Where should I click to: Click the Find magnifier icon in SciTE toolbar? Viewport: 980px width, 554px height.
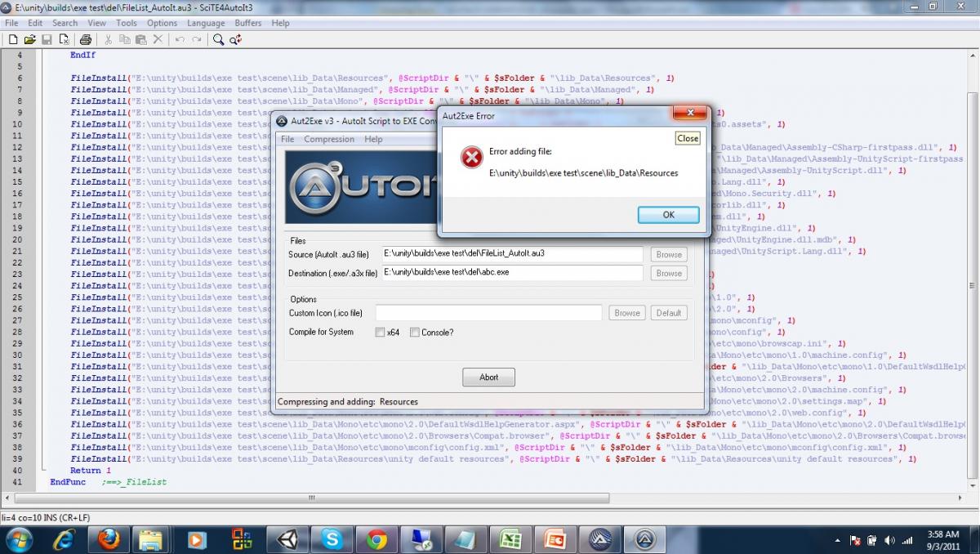point(219,39)
